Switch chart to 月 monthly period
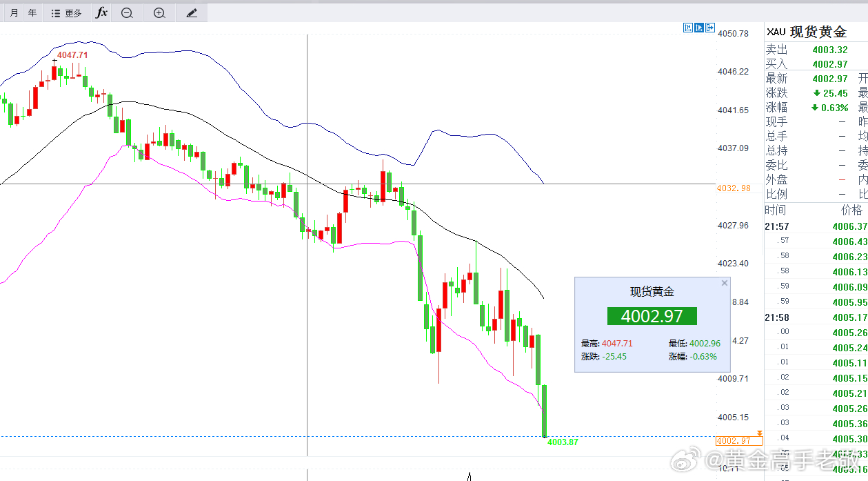The width and height of the screenshot is (868, 481). pyautogui.click(x=14, y=12)
